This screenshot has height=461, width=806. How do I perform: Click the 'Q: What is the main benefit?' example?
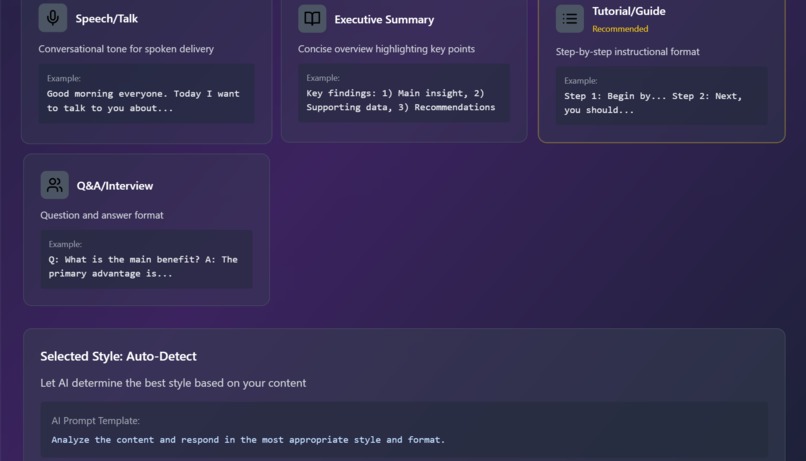pyautogui.click(x=146, y=259)
